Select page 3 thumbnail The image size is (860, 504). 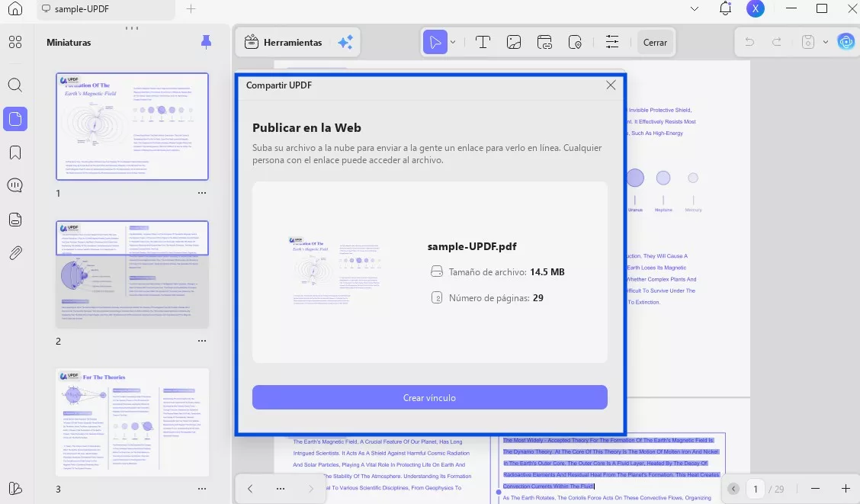[132, 422]
